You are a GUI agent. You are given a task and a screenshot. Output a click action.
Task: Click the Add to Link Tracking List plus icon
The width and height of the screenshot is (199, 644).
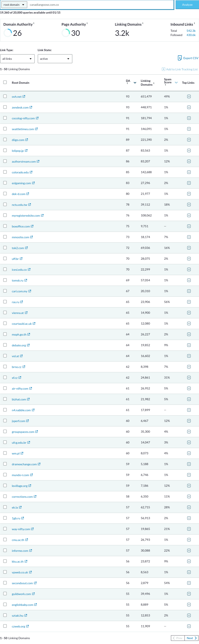click(x=163, y=69)
